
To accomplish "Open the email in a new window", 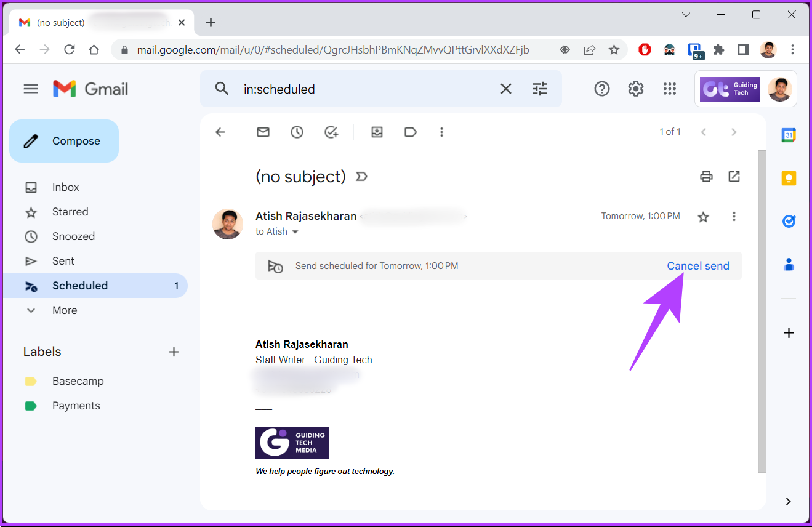I will [734, 177].
